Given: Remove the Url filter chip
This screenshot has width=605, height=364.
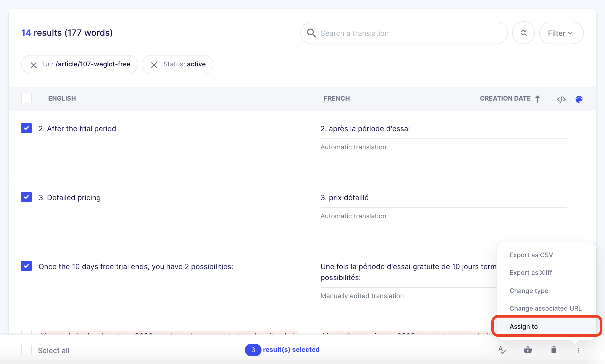Looking at the screenshot, I should coord(33,65).
